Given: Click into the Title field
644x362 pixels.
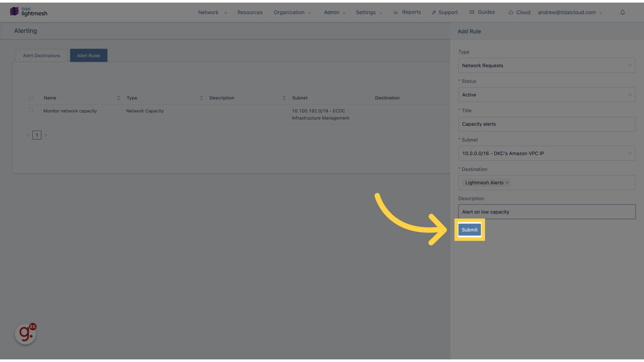Looking at the screenshot, I should pos(547,124).
